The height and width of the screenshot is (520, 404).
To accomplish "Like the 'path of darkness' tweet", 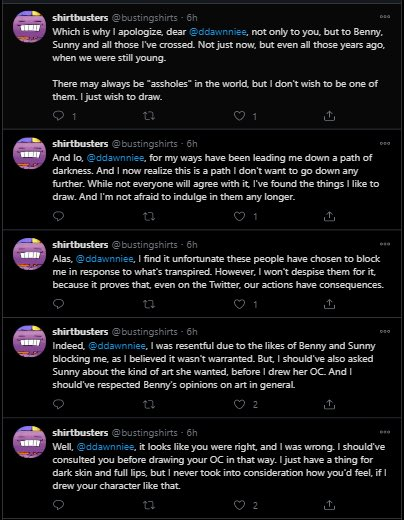I will point(239,216).
